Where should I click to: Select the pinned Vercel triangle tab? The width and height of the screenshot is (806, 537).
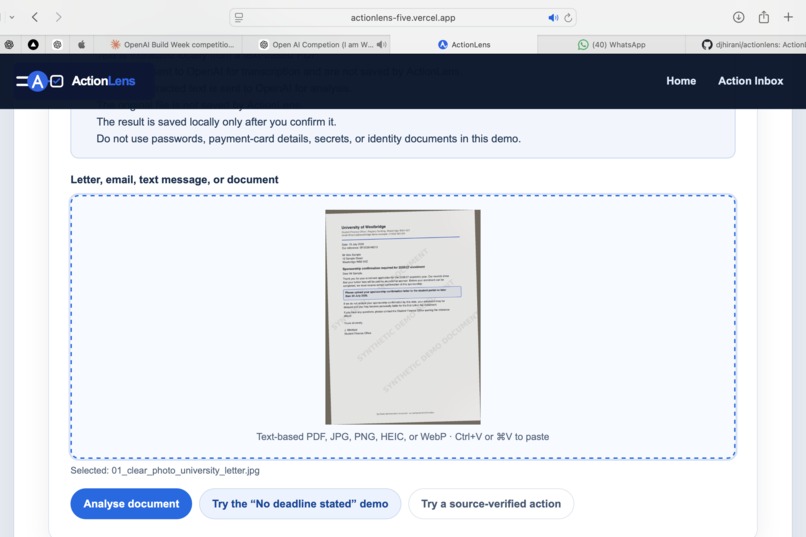click(33, 45)
